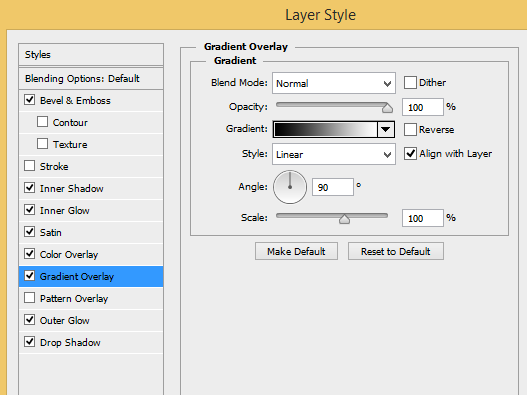Select the Inner Shadow label
The image size is (527, 395).
tap(72, 189)
